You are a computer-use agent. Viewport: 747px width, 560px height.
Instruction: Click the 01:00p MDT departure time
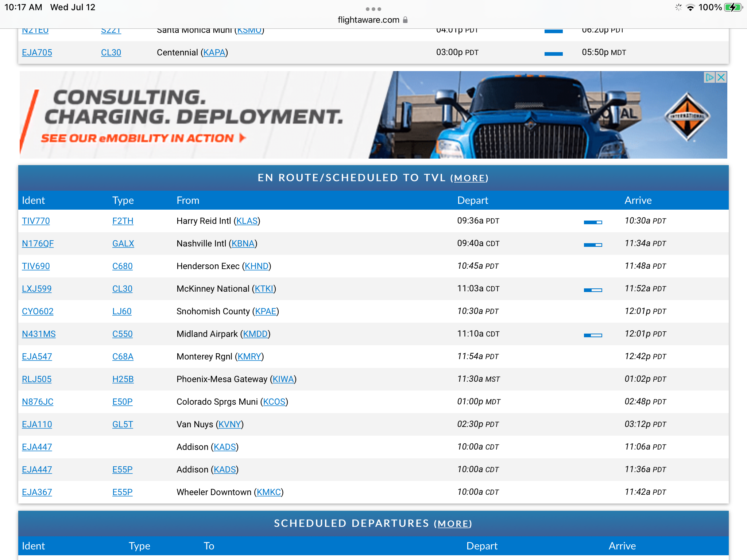click(479, 402)
